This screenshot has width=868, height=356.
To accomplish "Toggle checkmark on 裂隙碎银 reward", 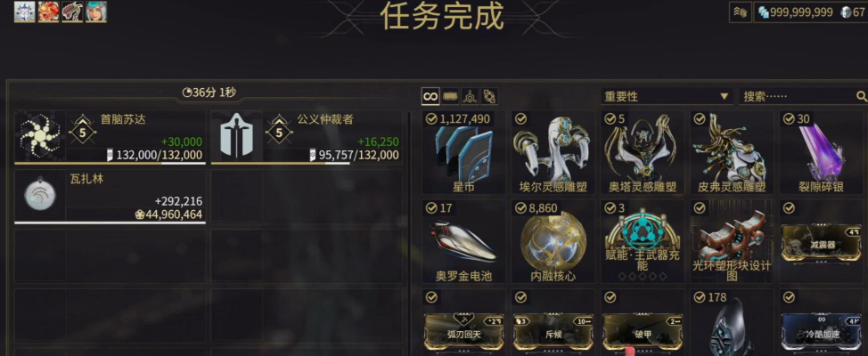I will tap(789, 119).
